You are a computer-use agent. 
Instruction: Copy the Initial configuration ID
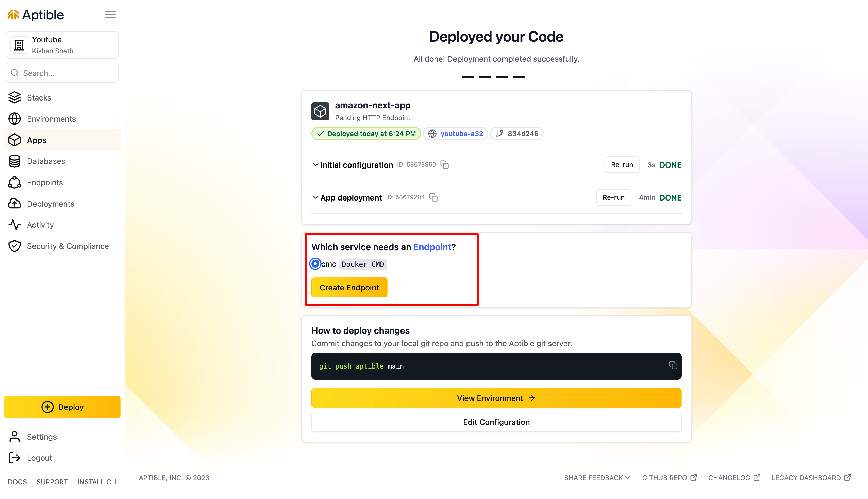pos(444,165)
